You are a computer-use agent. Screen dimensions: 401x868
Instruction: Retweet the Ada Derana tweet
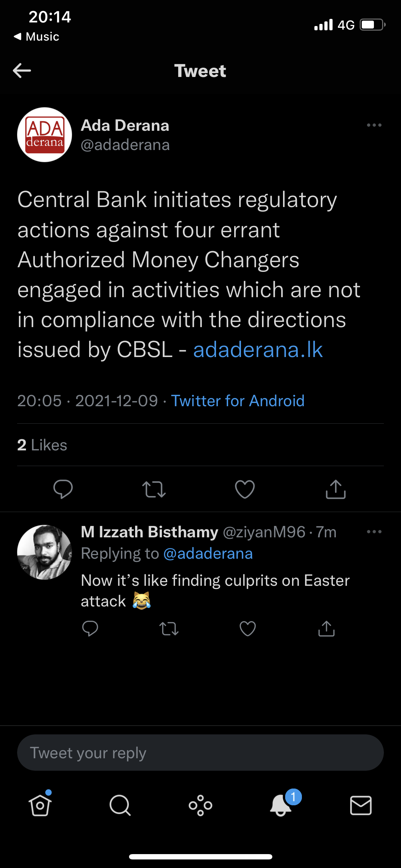coord(154,489)
